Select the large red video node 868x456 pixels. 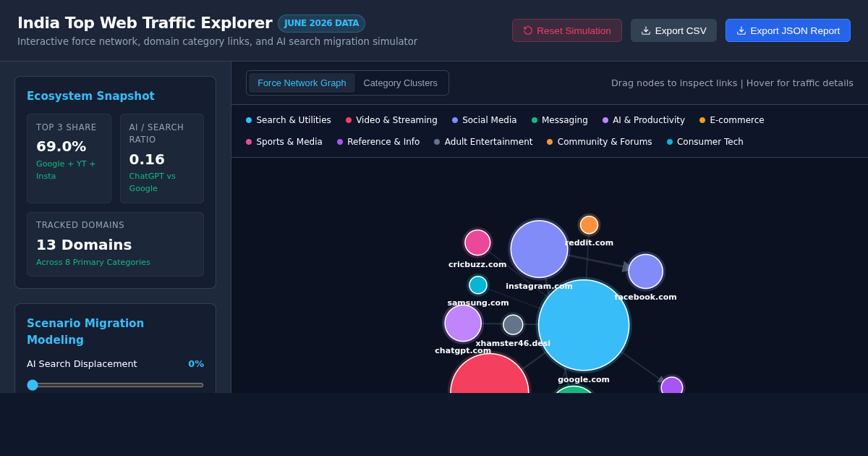click(x=490, y=375)
